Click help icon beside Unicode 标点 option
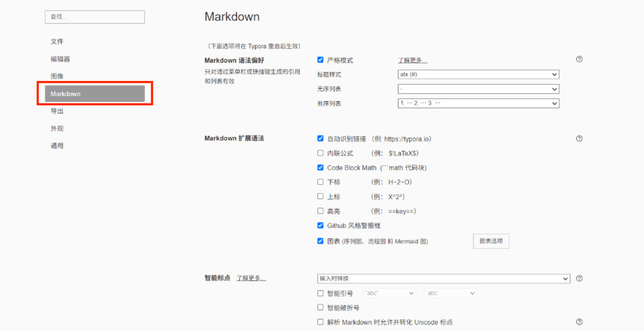Viewport: 644px width, 331px height. 579,322
